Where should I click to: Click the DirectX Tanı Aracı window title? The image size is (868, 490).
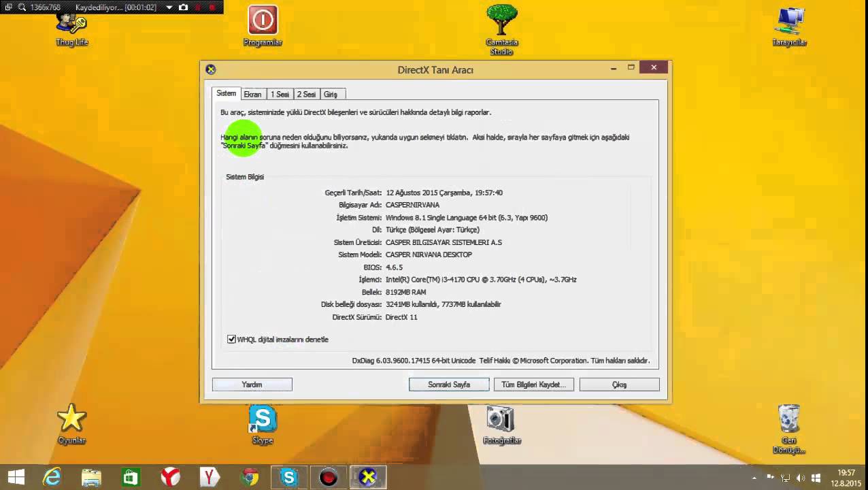pos(435,69)
